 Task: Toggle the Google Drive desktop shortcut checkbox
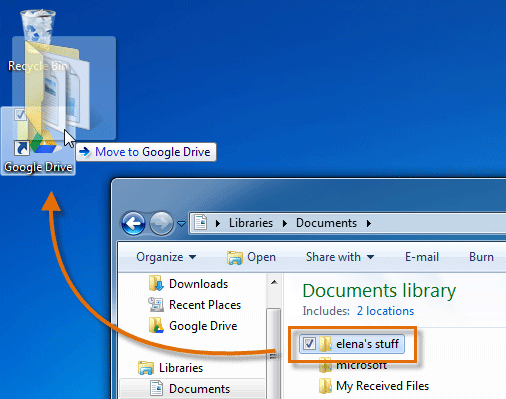pyautogui.click(x=20, y=114)
